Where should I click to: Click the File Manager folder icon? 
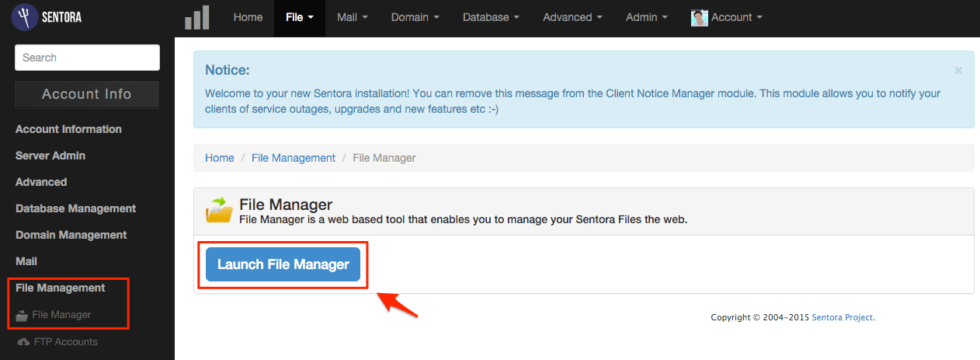click(219, 210)
